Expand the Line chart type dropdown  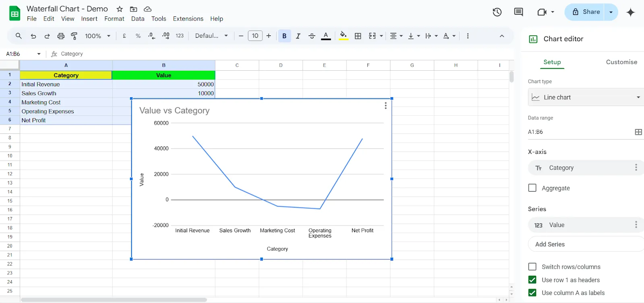pyautogui.click(x=586, y=97)
